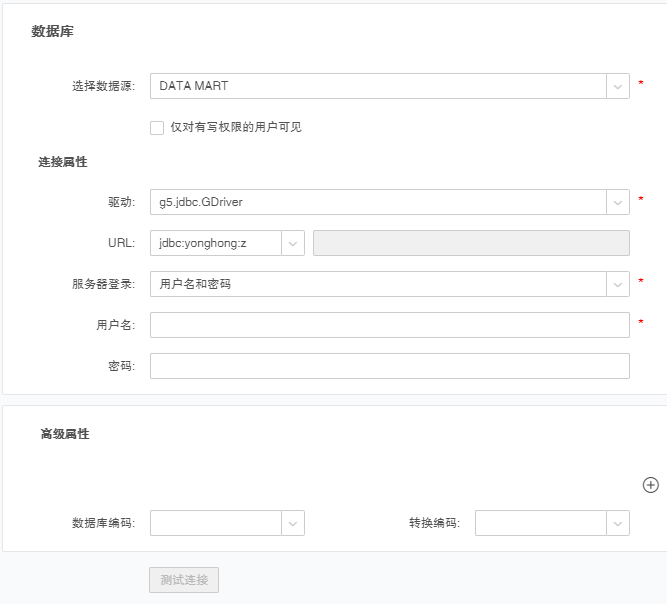The height and width of the screenshot is (604, 667).
Task: Click the grey URL address field
Action: click(x=471, y=243)
